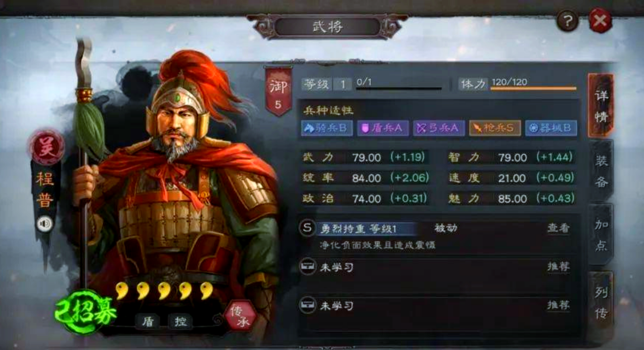644x350 pixels.
Task: View details via 查看 link
Action: 558,228
